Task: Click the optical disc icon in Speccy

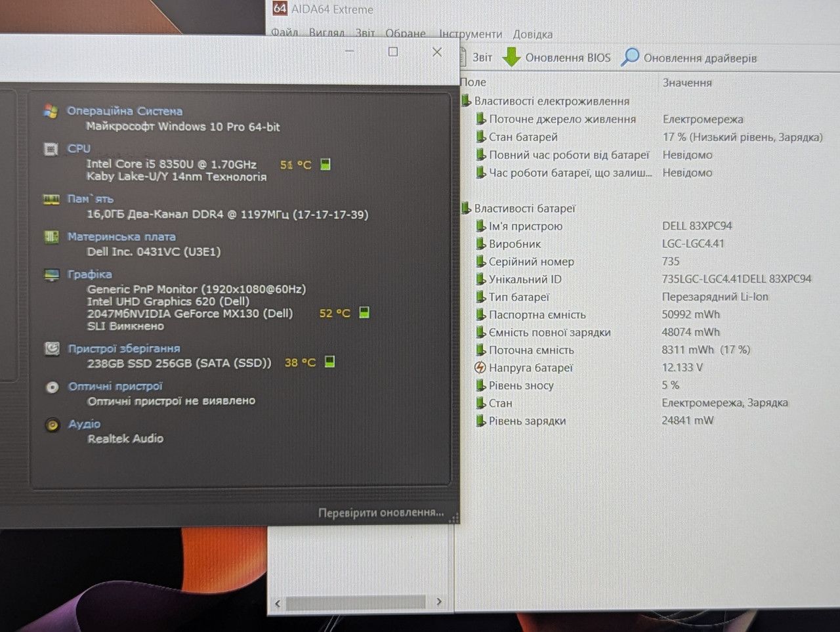Action: pyautogui.click(x=52, y=387)
